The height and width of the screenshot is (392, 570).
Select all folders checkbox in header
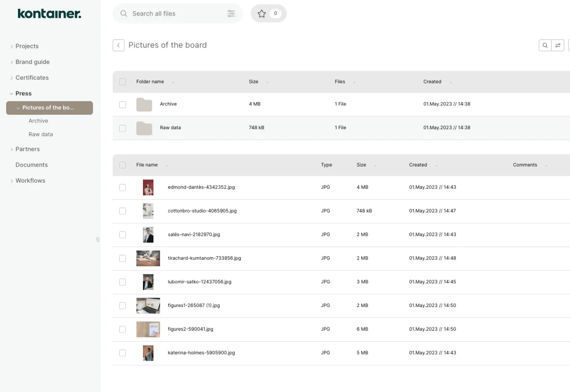point(123,82)
